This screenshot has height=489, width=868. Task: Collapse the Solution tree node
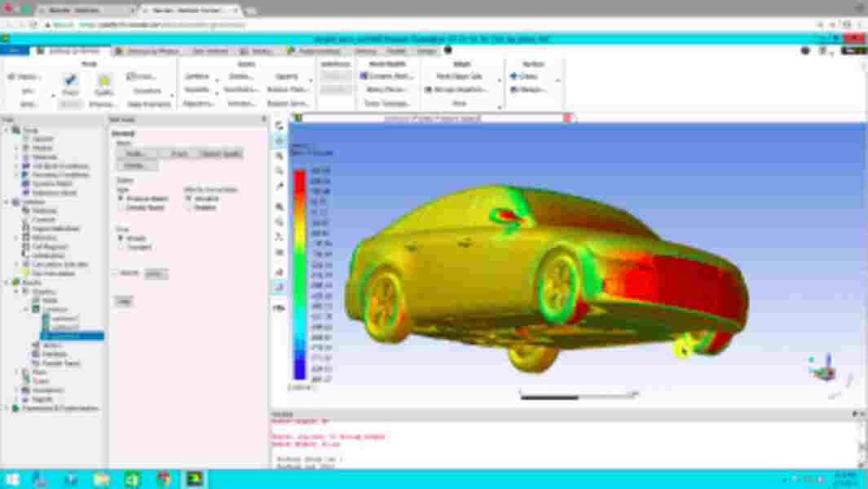click(x=7, y=201)
